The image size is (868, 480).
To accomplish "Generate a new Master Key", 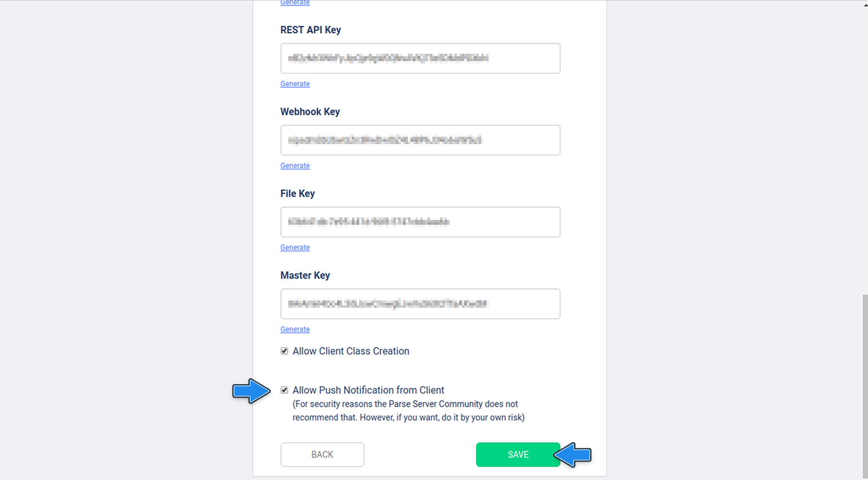I will tap(295, 329).
